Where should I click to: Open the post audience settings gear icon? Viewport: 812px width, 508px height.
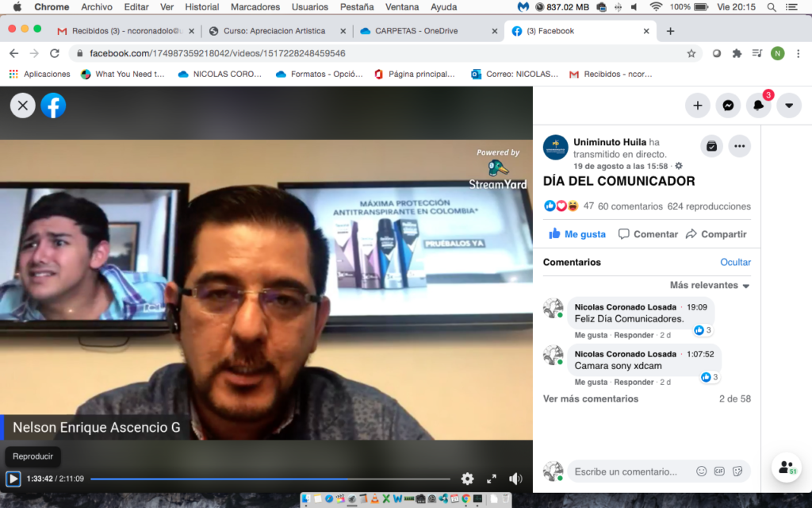(x=679, y=166)
